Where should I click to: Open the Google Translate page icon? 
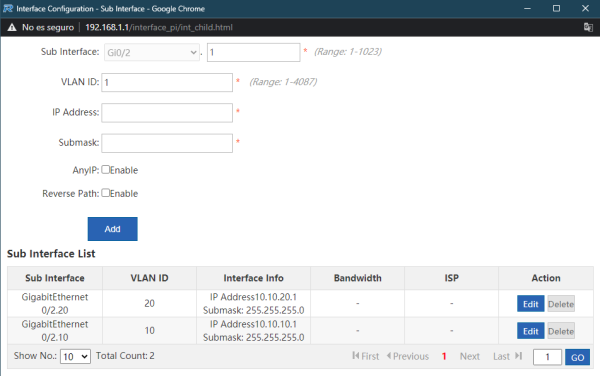588,27
